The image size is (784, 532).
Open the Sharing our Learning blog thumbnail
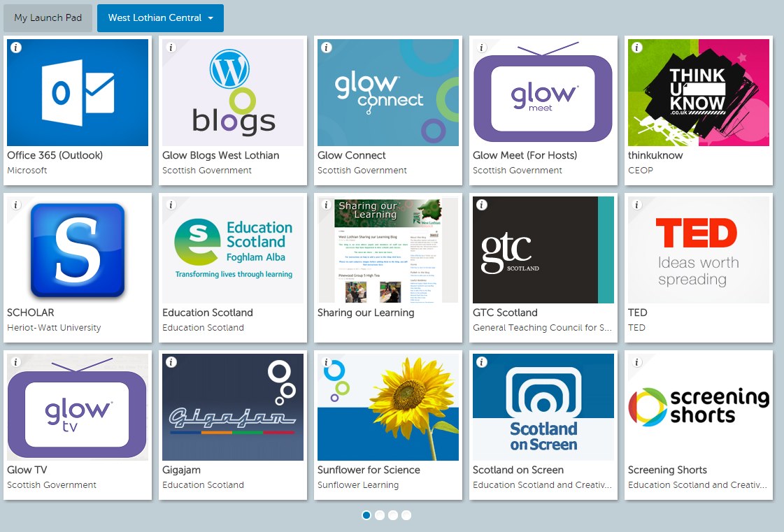coord(388,250)
